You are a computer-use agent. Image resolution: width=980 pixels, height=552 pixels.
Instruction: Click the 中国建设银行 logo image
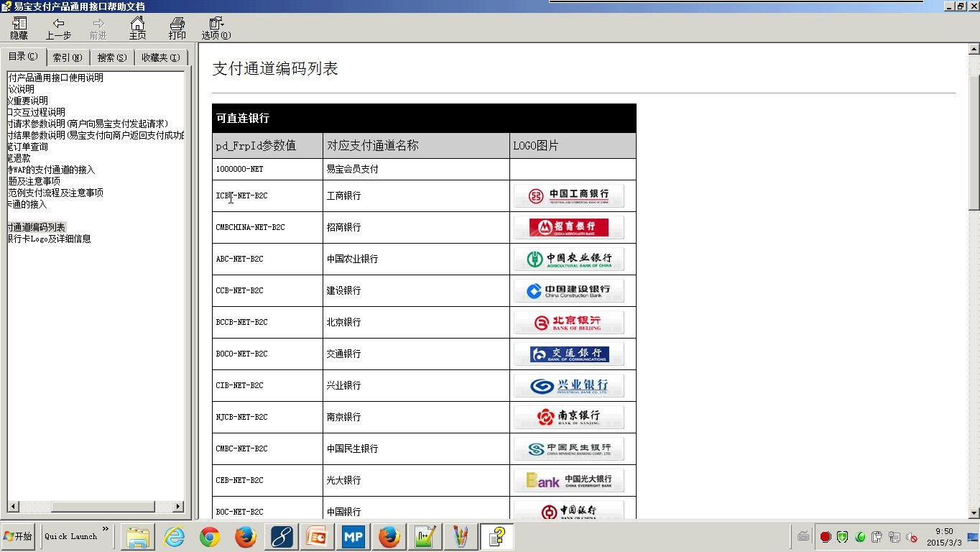pyautogui.click(x=569, y=290)
